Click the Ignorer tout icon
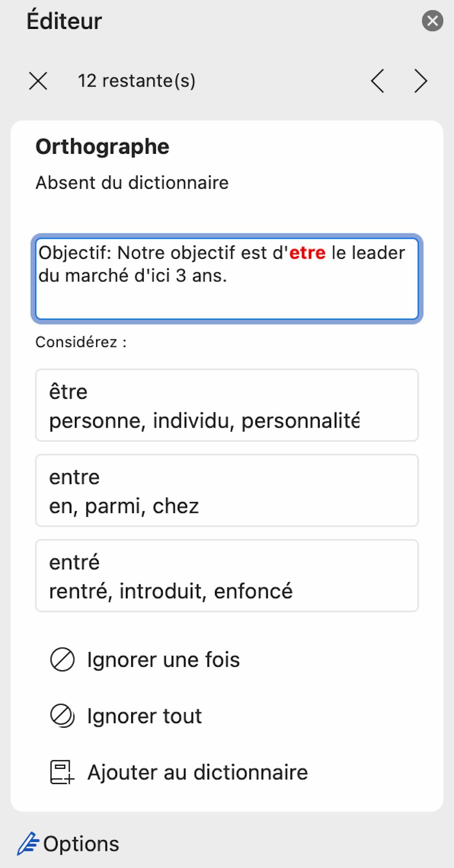This screenshot has width=454, height=868. (x=62, y=716)
